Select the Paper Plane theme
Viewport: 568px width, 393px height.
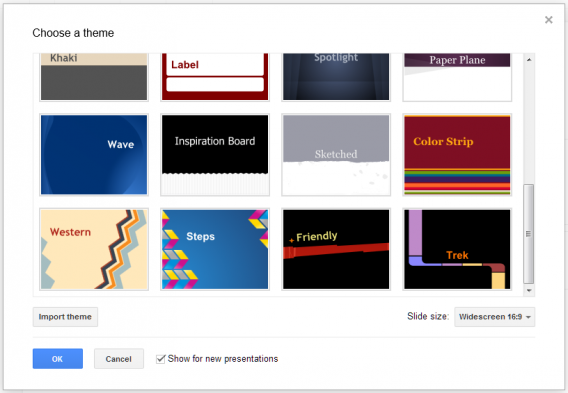457,77
